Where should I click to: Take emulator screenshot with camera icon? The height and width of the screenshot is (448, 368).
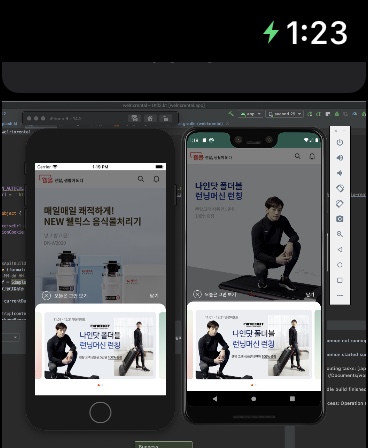pyautogui.click(x=340, y=219)
